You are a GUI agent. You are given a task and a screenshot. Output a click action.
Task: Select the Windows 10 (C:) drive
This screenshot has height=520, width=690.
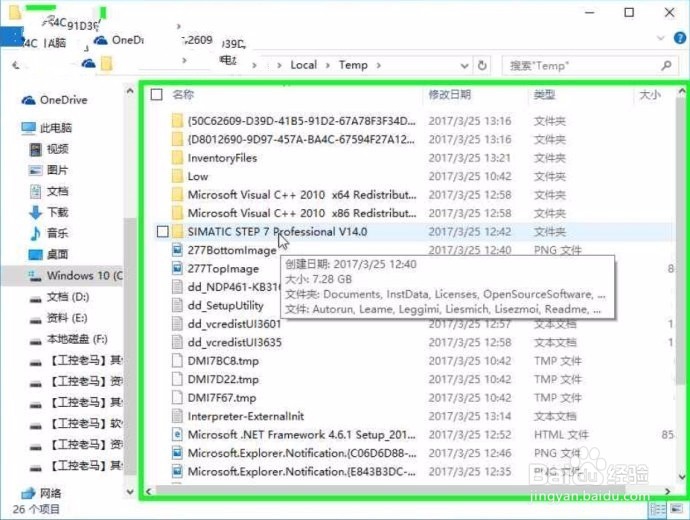point(75,275)
